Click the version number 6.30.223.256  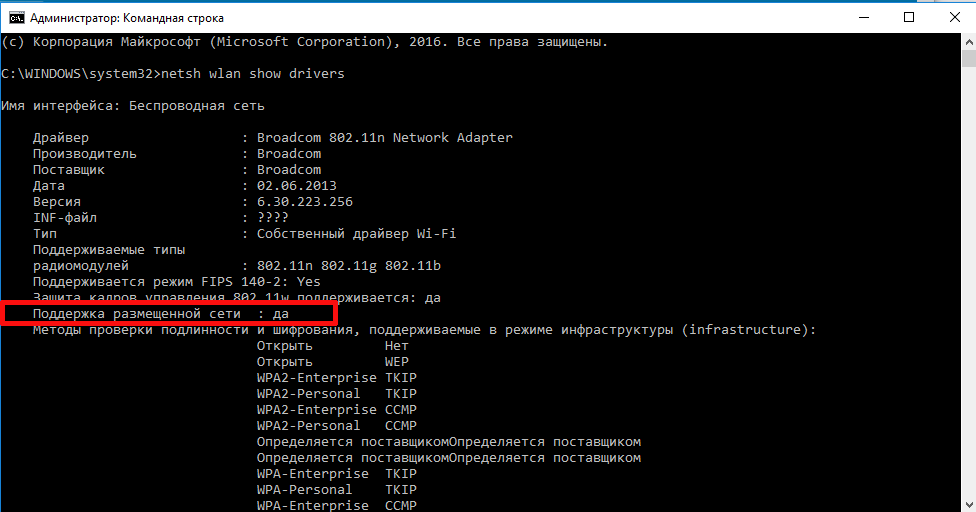(x=304, y=202)
